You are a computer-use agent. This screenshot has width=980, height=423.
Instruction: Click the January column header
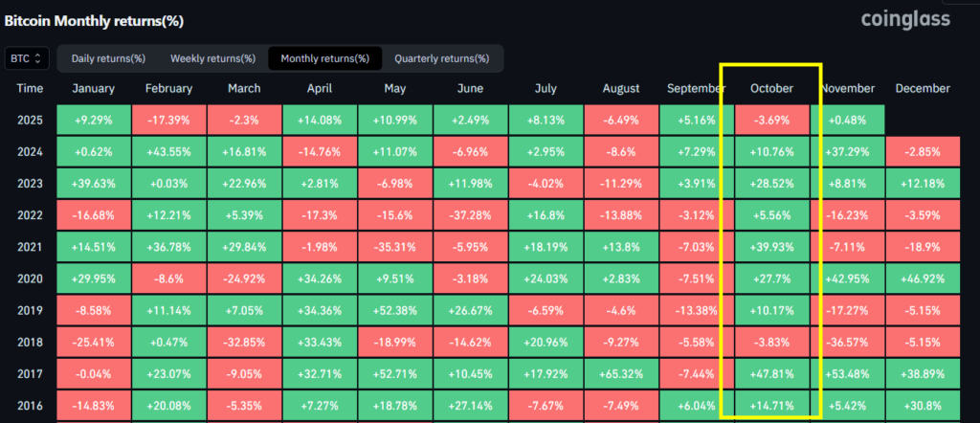(94, 89)
